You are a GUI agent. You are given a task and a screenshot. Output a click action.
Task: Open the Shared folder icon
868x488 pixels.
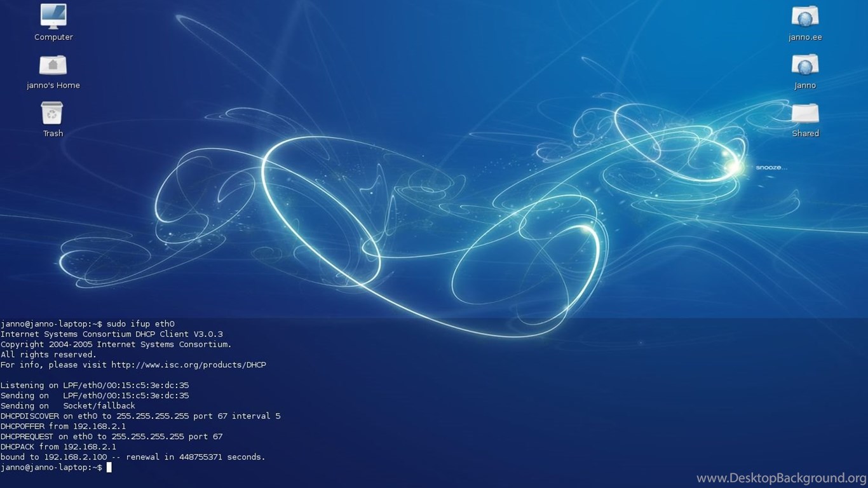[x=804, y=114]
